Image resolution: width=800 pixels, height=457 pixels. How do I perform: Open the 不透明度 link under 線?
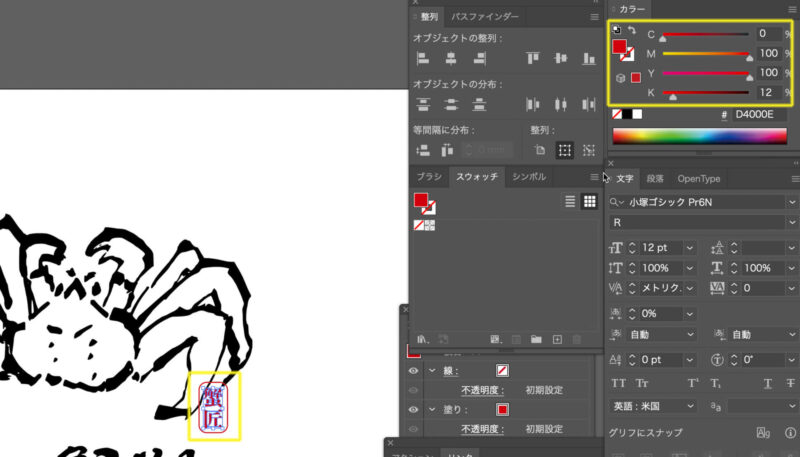point(482,390)
